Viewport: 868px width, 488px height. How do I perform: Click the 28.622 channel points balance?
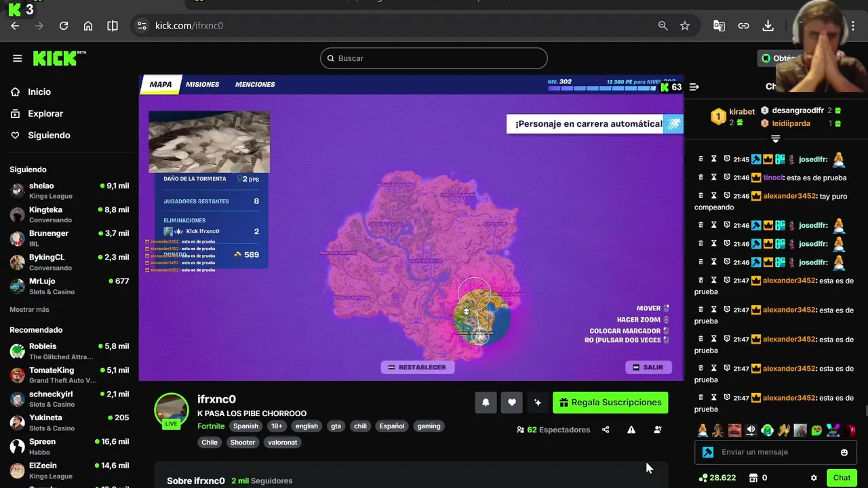click(717, 478)
